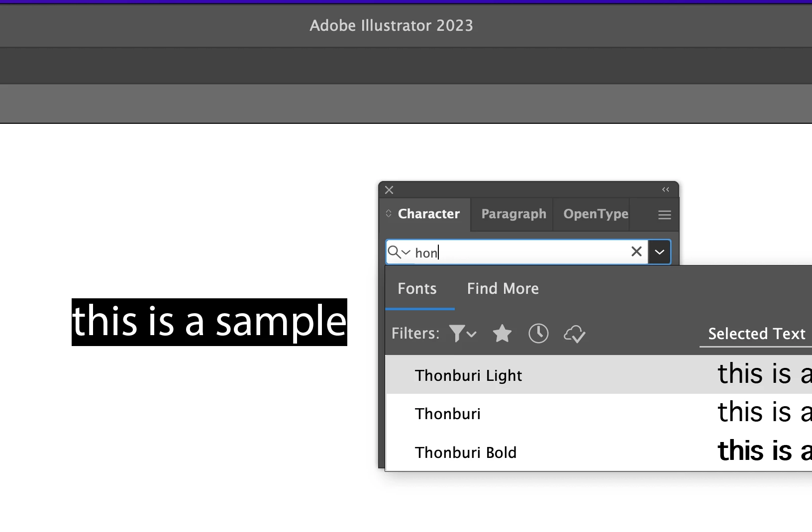Open the search options magnifier dropdown
812x532 pixels.
coord(399,252)
